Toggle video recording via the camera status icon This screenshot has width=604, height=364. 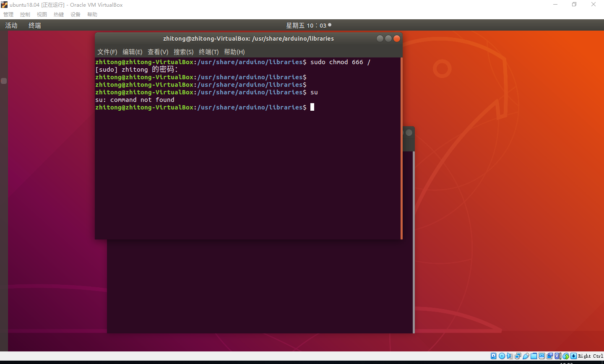coord(550,356)
